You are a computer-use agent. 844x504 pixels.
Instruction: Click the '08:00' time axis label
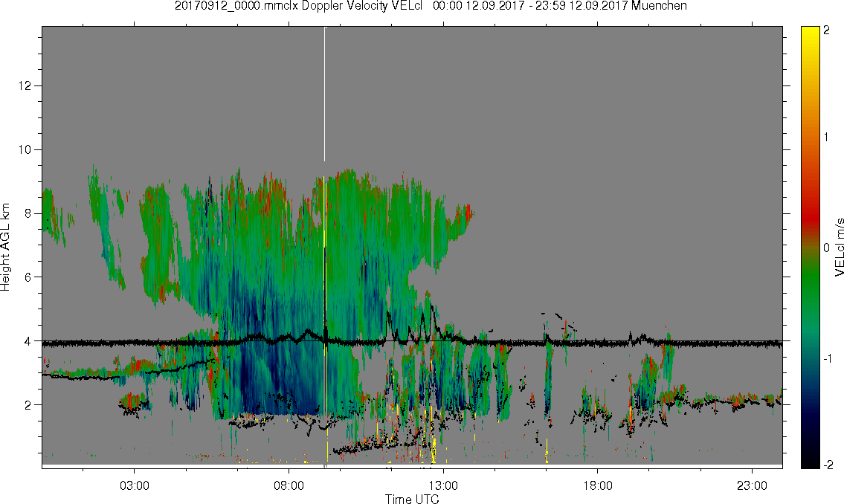(289, 486)
